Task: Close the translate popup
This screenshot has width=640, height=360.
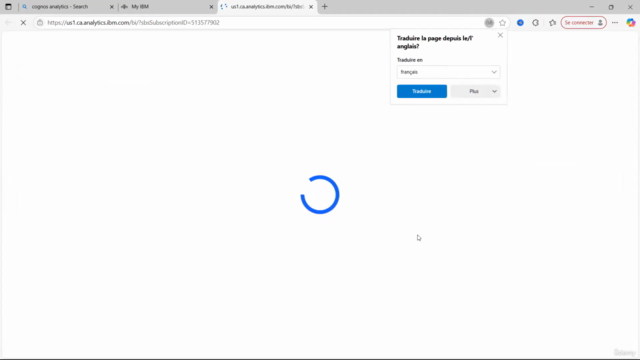Action: pyautogui.click(x=500, y=35)
